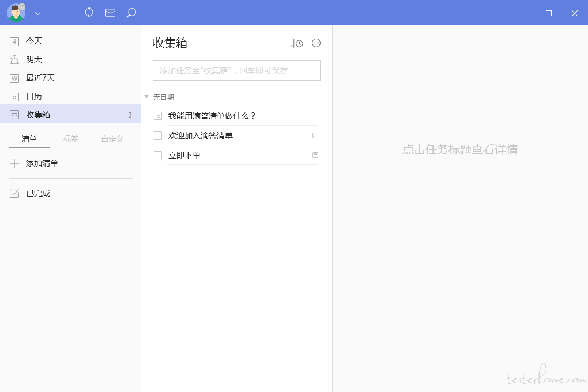The image size is (588, 392).
Task: Click the add task input field
Action: coord(236,70)
